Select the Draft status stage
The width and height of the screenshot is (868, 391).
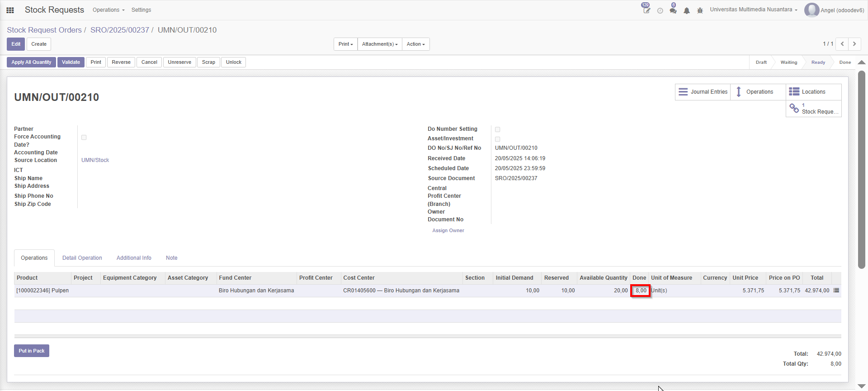point(761,62)
